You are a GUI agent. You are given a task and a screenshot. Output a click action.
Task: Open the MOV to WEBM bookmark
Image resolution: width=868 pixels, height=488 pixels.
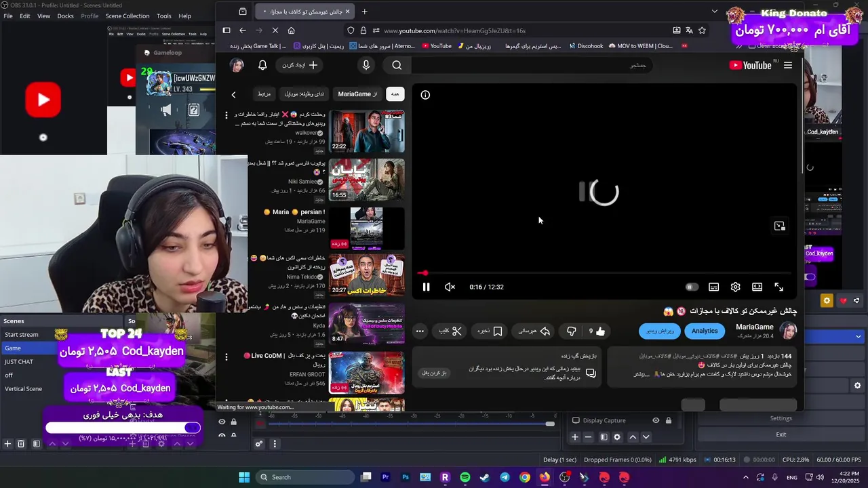tap(641, 46)
